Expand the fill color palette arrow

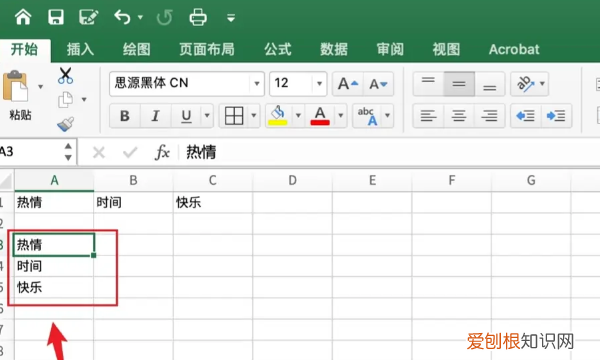pos(298,116)
